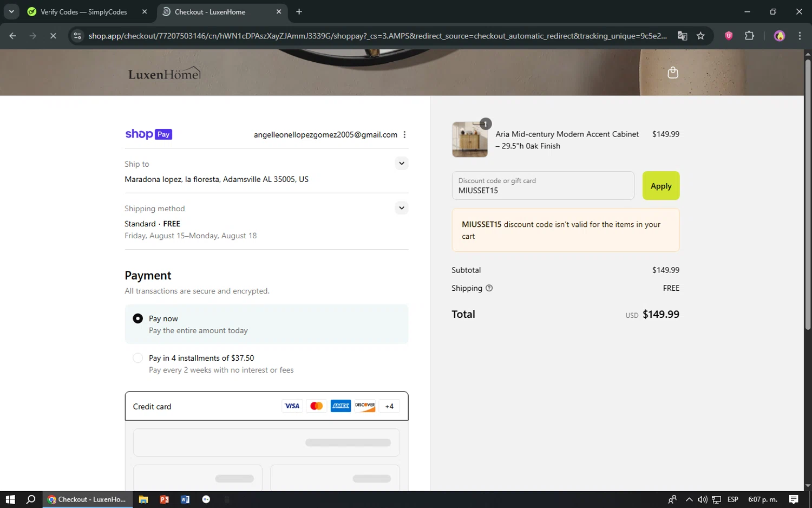Close the Checkout - LuxenHome tab

pos(279,11)
